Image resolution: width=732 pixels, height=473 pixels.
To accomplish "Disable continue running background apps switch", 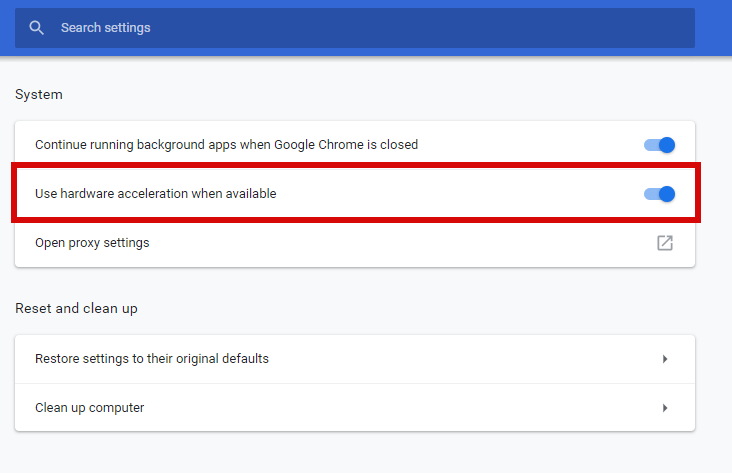I will click(x=659, y=145).
